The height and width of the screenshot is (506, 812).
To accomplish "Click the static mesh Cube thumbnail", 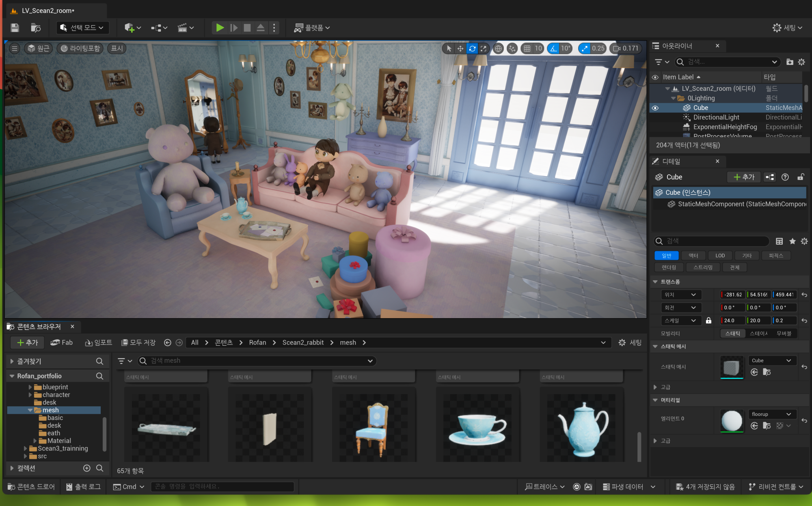I will pyautogui.click(x=732, y=367).
